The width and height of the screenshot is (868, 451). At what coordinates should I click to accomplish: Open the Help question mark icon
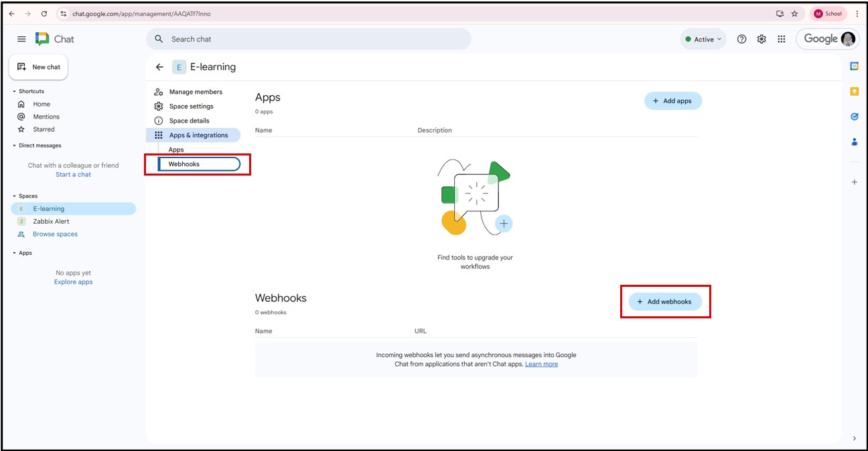click(741, 40)
